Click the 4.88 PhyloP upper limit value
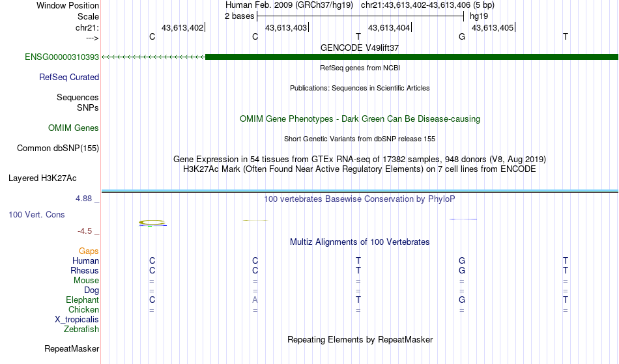The image size is (619, 364). point(83,199)
